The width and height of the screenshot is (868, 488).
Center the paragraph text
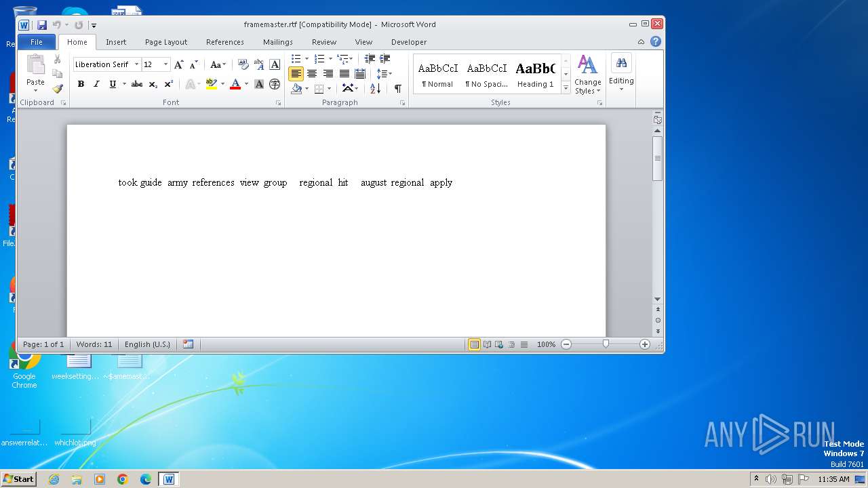312,74
